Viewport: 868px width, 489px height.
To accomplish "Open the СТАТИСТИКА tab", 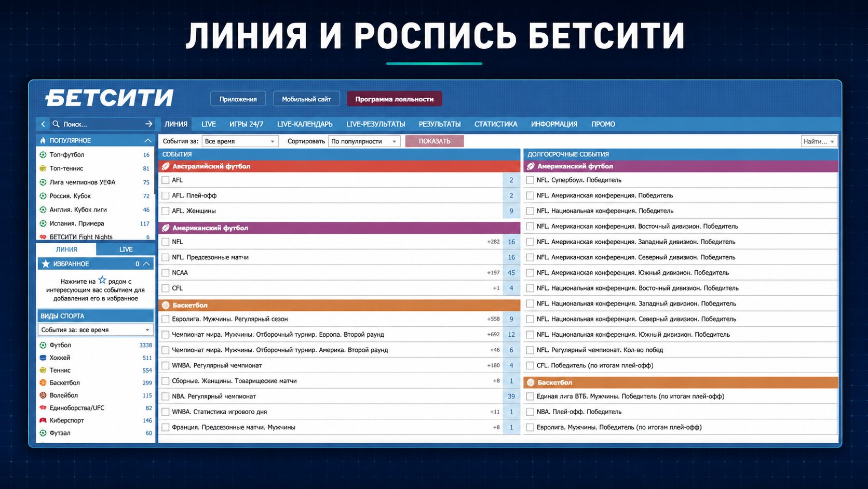I will pyautogui.click(x=496, y=124).
